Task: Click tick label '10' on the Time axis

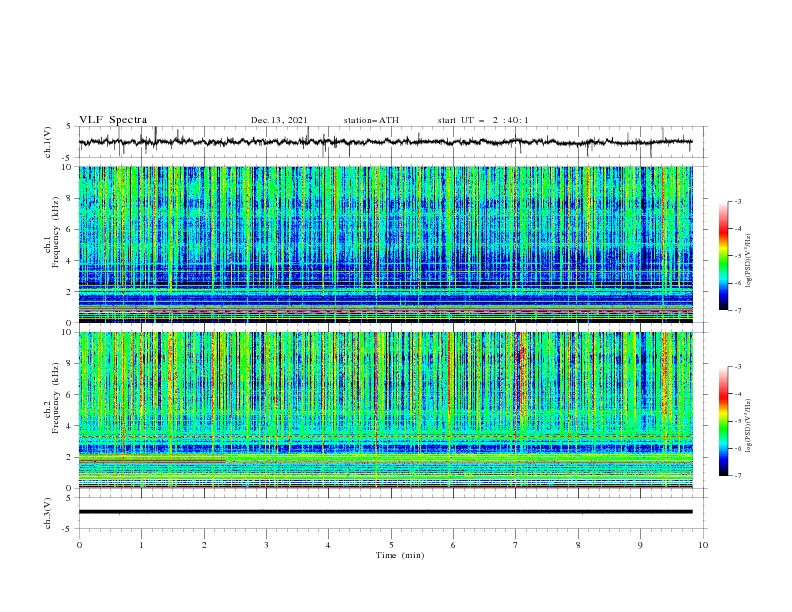Action: [703, 545]
